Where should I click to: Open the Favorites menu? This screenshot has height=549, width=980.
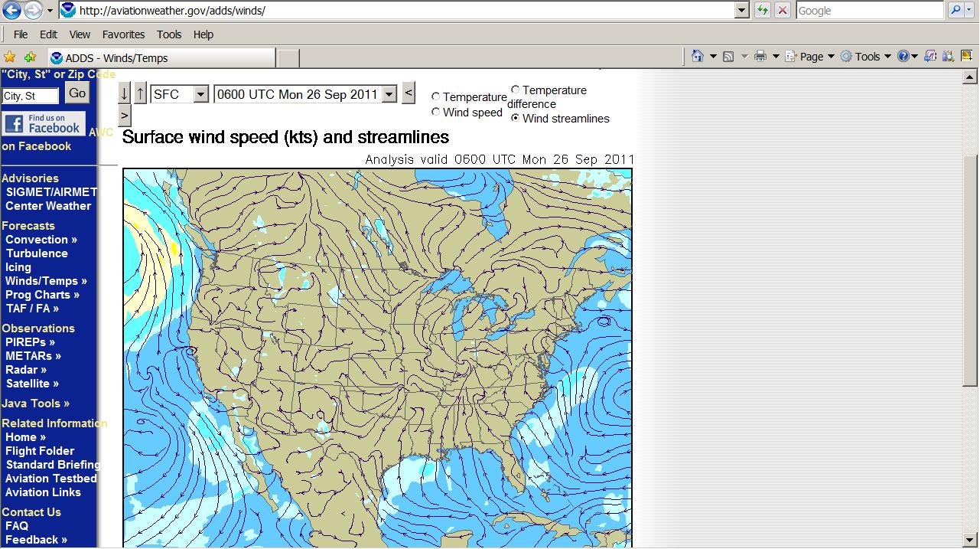123,34
